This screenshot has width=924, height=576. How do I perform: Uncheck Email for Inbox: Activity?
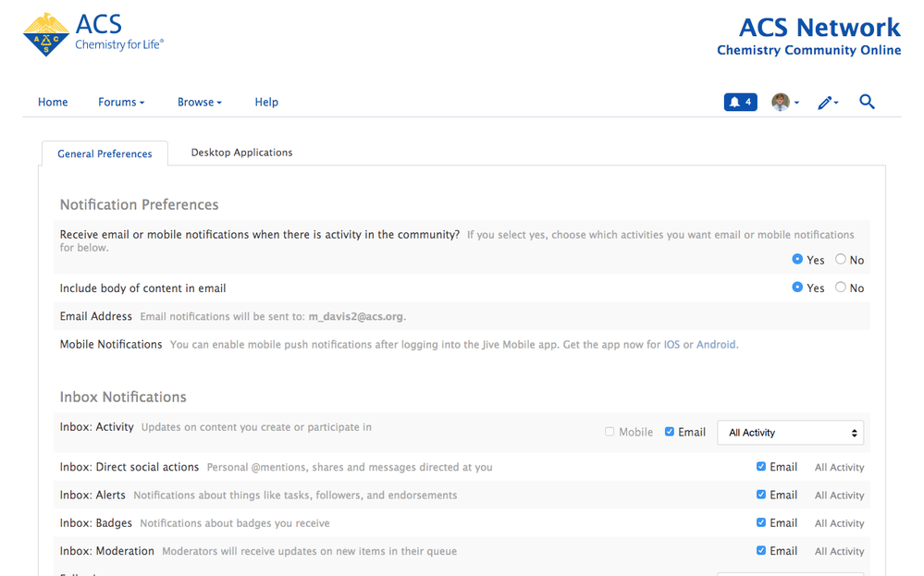670,432
